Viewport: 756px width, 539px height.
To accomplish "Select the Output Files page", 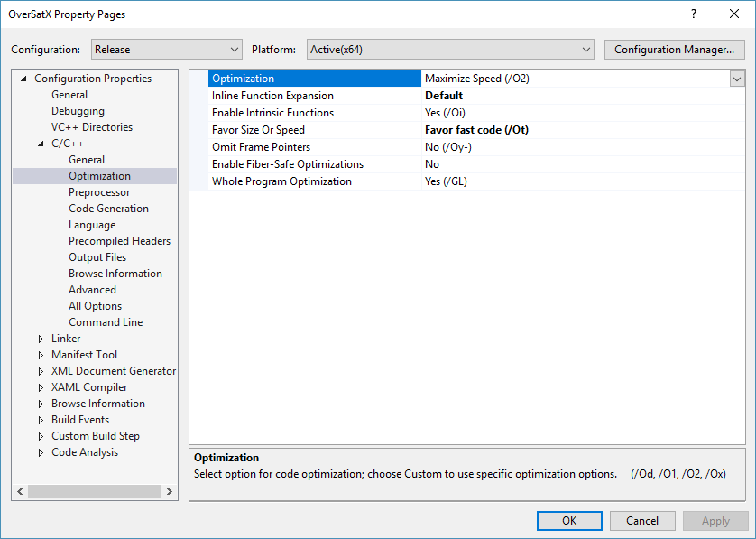I will coord(97,257).
